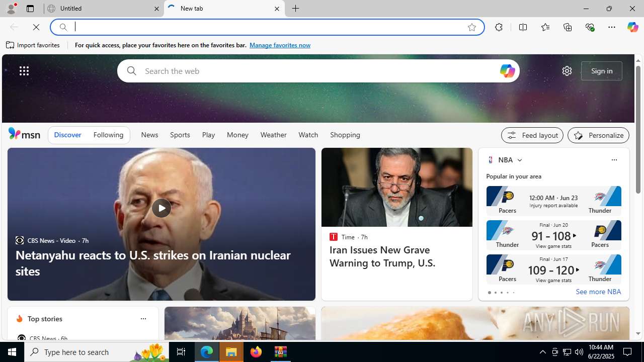
Task: Expand the 91 - 108 score arrow
Action: [575, 236]
